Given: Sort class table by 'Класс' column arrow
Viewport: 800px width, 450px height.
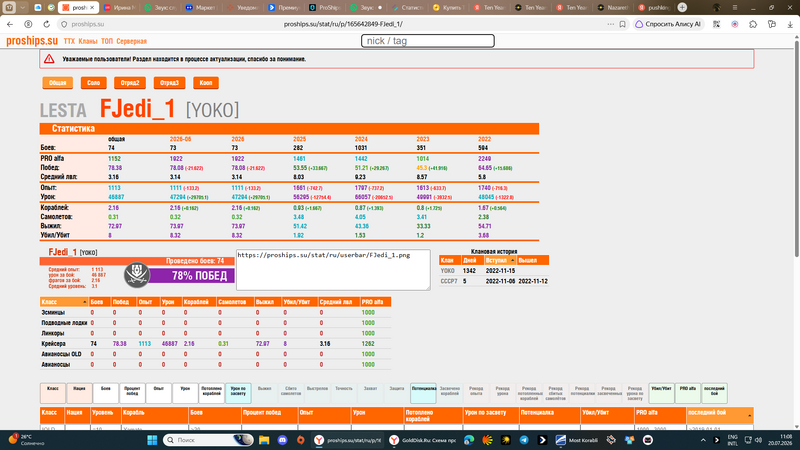Looking at the screenshot, I should tap(84, 302).
